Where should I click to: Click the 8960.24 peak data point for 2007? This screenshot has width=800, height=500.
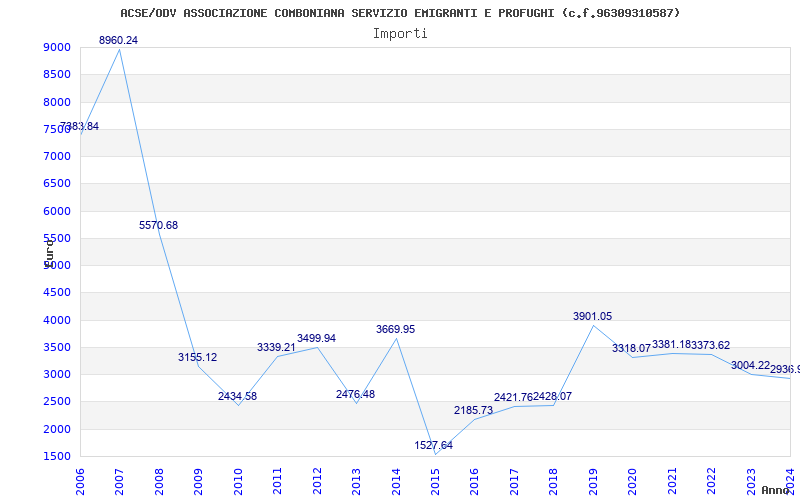120,49
